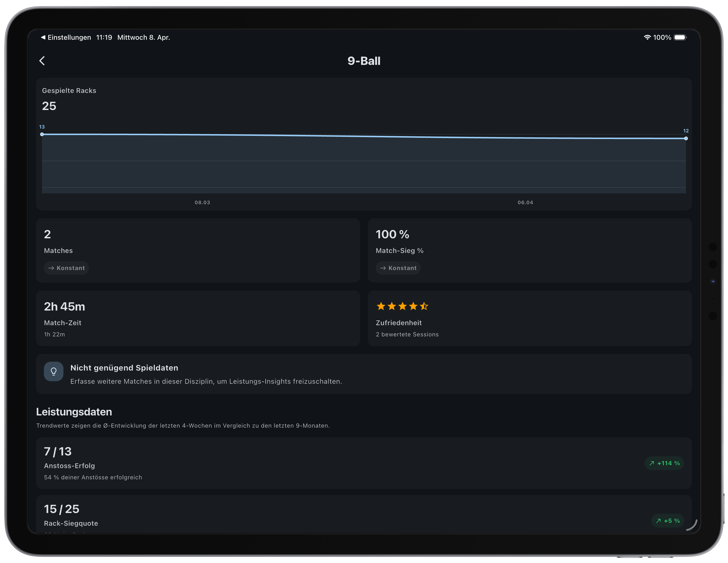Image resolution: width=728 pixels, height=563 pixels.
Task: Tap the +114 % trend badge
Action: (664, 463)
